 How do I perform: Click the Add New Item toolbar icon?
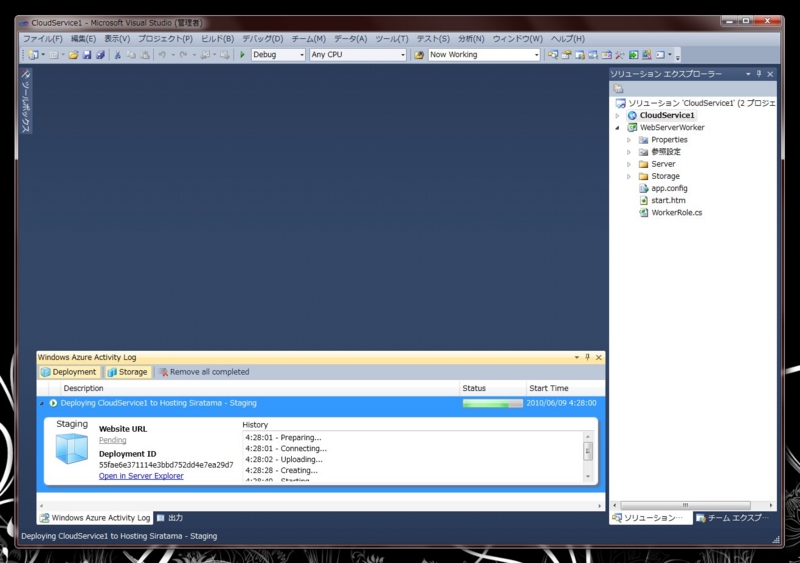pos(54,55)
